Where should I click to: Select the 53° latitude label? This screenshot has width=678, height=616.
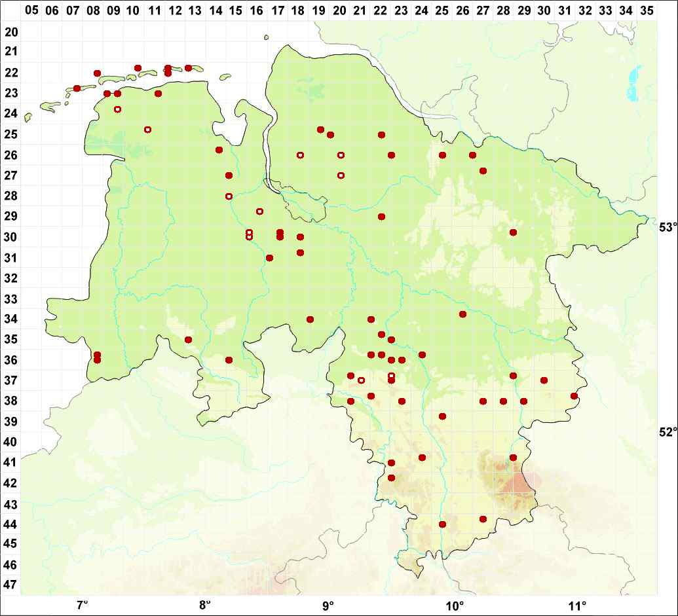[x=667, y=227]
